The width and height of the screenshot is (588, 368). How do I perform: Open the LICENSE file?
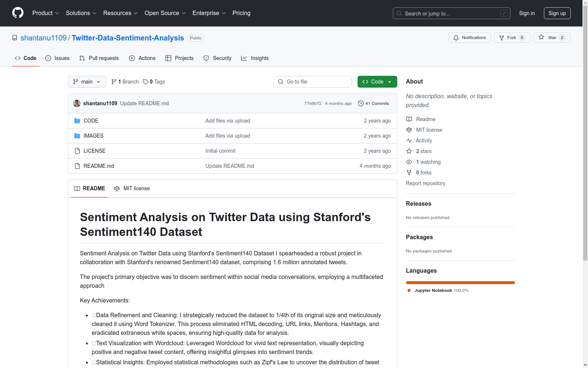[x=94, y=151]
